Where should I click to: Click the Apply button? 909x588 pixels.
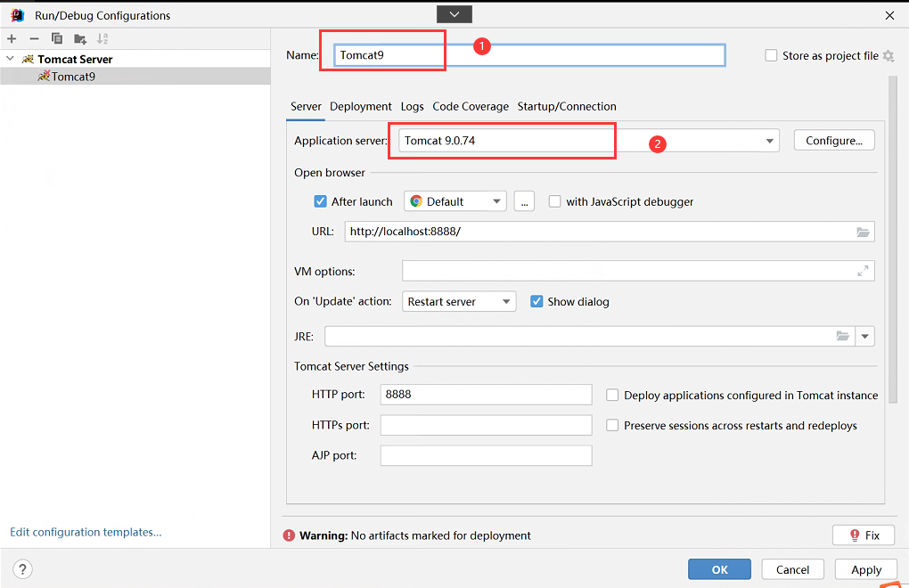(866, 569)
